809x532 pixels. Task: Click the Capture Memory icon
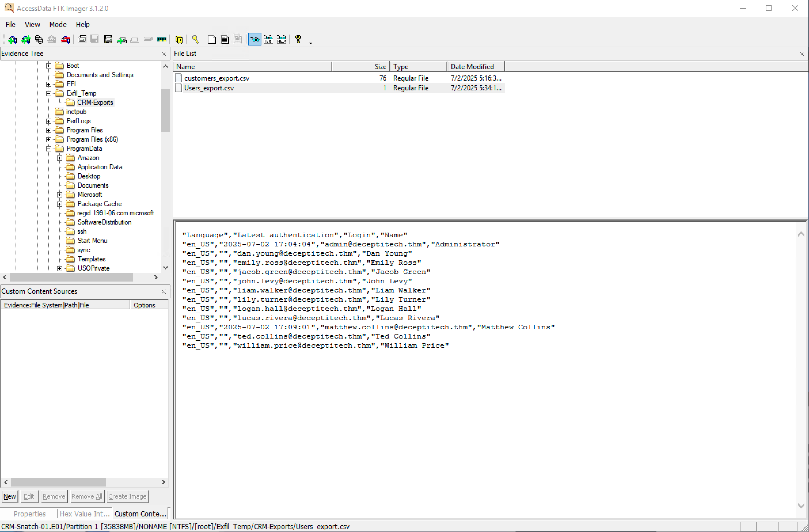point(162,39)
